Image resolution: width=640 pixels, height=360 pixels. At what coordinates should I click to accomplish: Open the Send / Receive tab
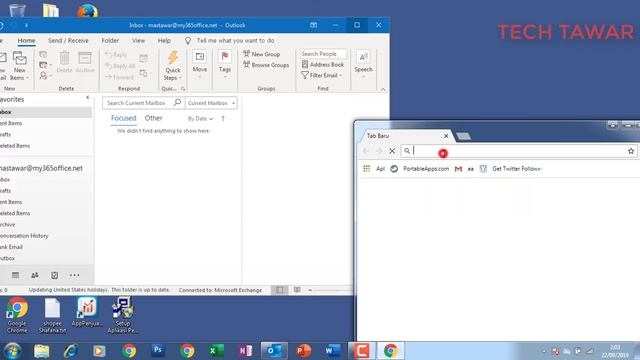[x=68, y=40]
